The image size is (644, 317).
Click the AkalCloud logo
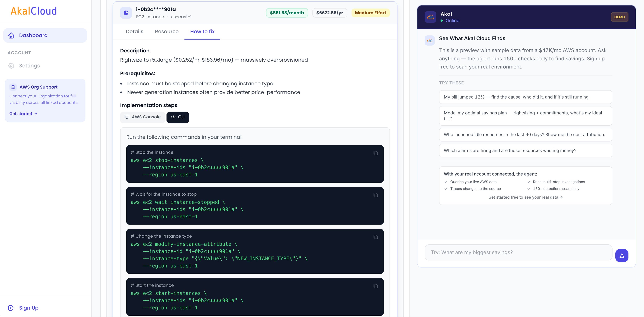tap(34, 11)
